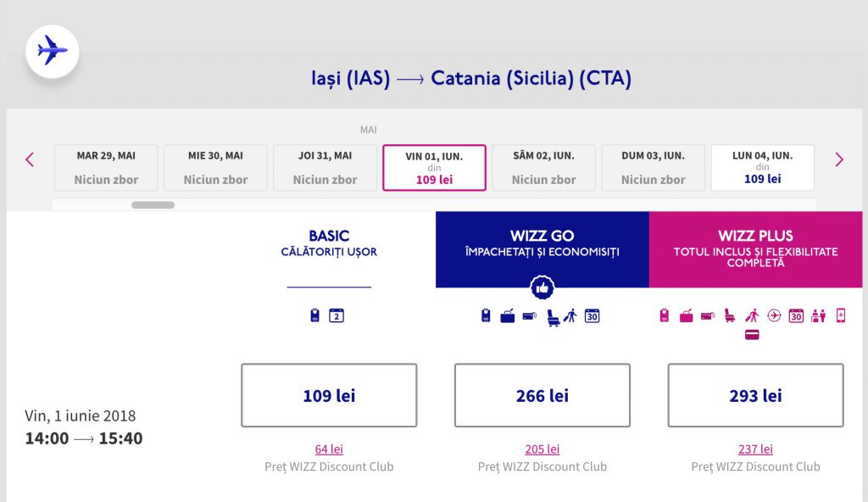Choose the WIZZ PLUS fare at 293 lei

click(x=755, y=395)
